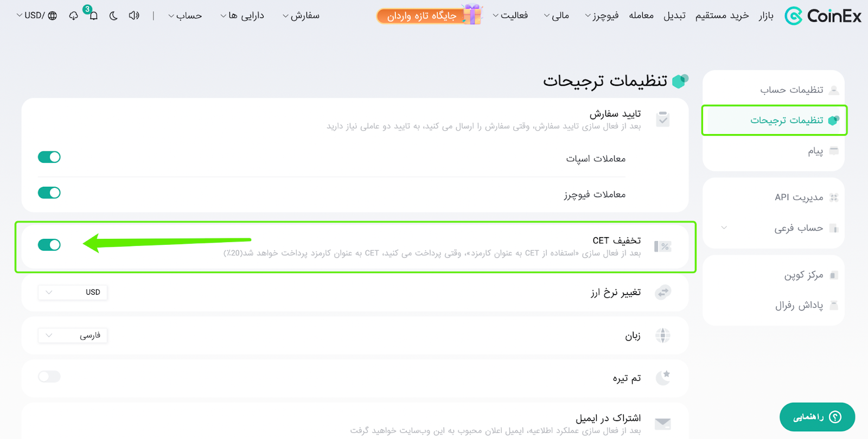868x439 pixels.
Task: Open the فارسی language dropdown
Action: point(73,335)
